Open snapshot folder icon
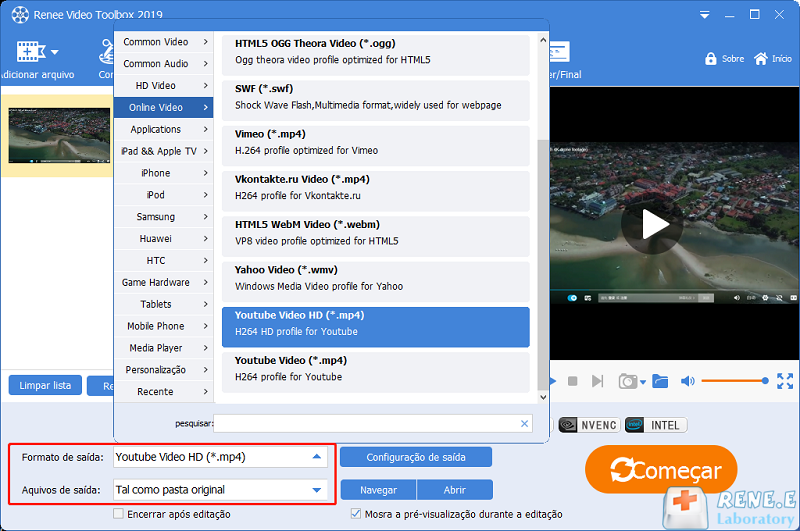The height and width of the screenshot is (531, 800). tap(660, 381)
